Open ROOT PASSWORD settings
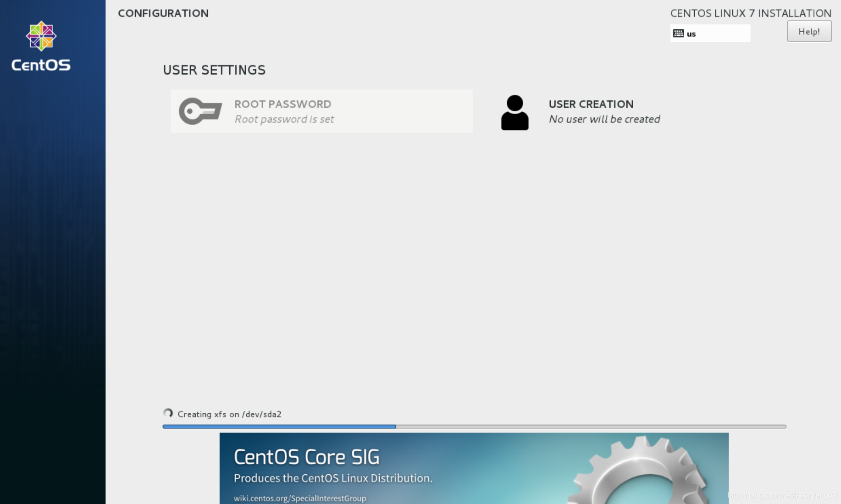Viewport: 841px width, 504px height. coord(321,111)
